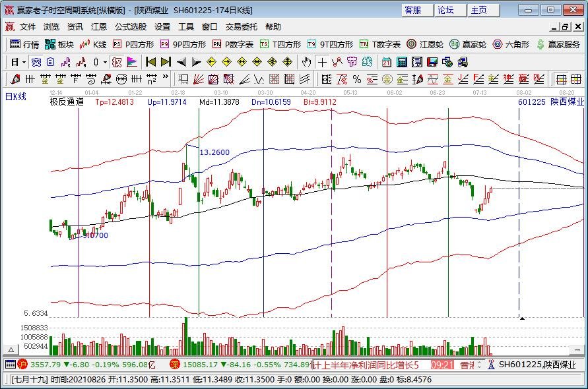This screenshot has width=588, height=389.
Task: Open the 9P四方形 tool
Action: pyautogui.click(x=183, y=45)
